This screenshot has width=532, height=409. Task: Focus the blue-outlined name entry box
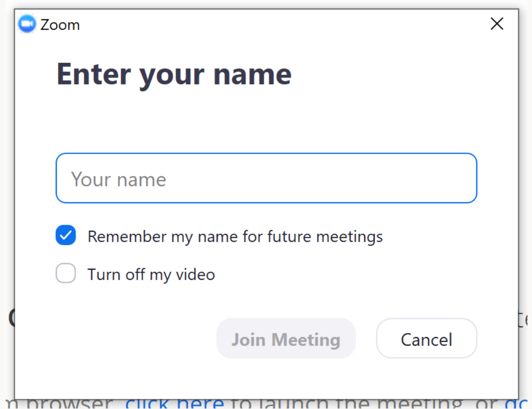[266, 178]
